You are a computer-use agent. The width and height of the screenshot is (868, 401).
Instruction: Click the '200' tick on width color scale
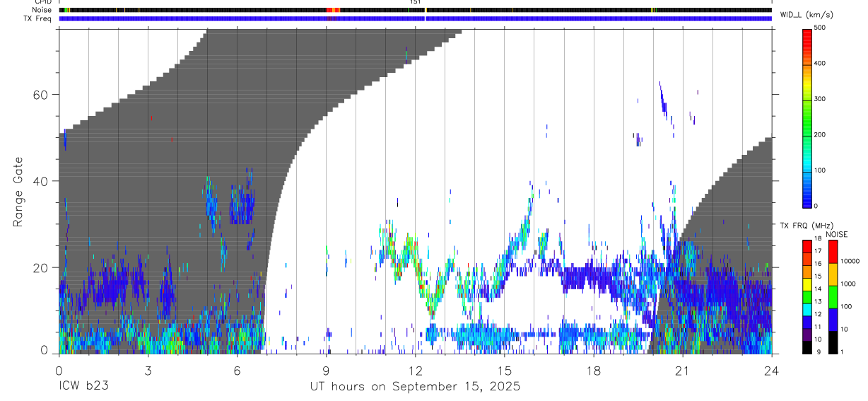pyautogui.click(x=820, y=134)
